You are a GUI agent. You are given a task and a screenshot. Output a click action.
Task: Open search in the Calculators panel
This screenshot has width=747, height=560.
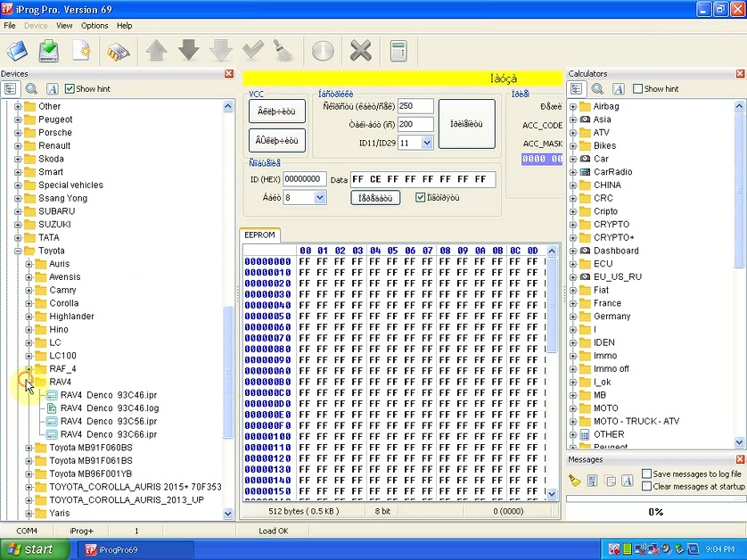click(597, 88)
